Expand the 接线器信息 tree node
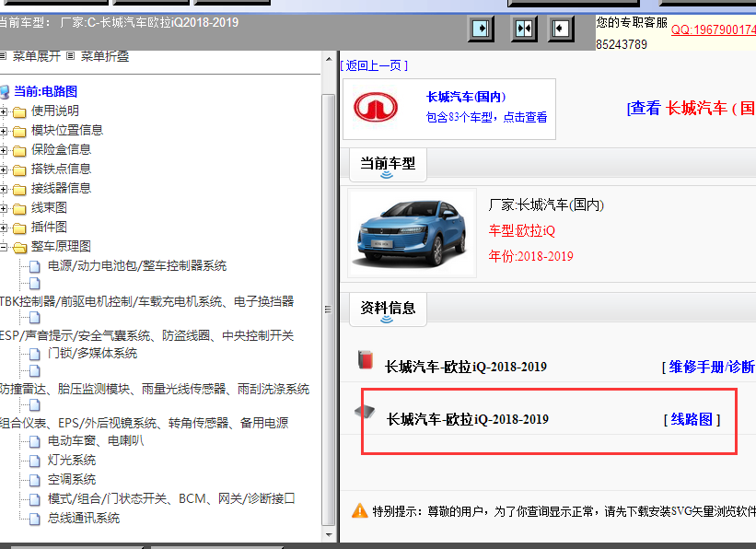The image size is (756, 549). click(x=4, y=189)
